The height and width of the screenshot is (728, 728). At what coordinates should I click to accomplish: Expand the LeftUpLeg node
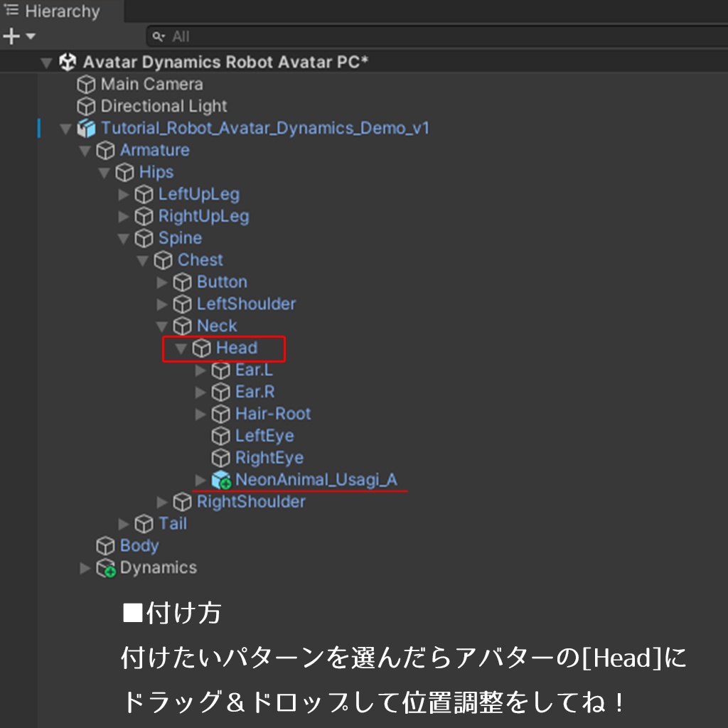123,195
